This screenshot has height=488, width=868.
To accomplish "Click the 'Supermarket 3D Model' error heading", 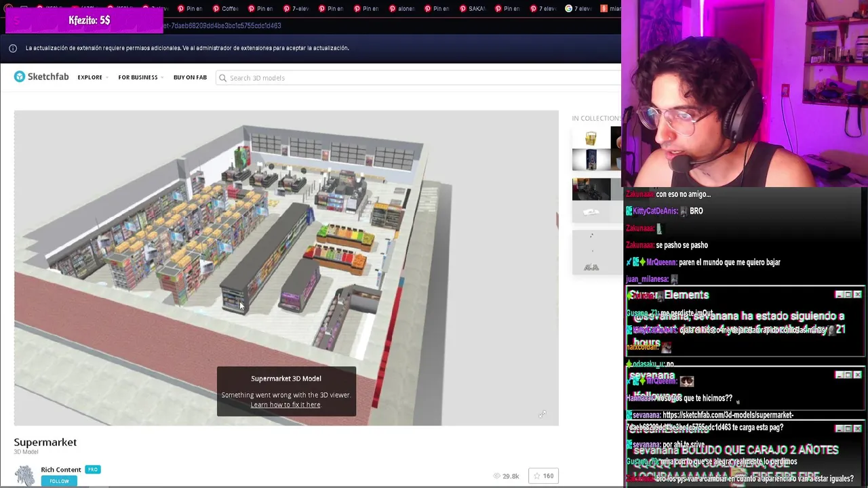I will (286, 378).
